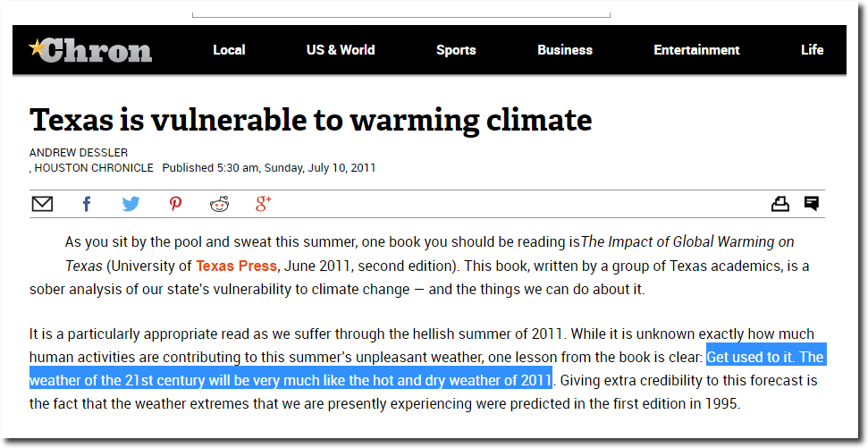The width and height of the screenshot is (868, 448).
Task: Share article on Twitter bird icon
Action: pyautogui.click(x=131, y=205)
